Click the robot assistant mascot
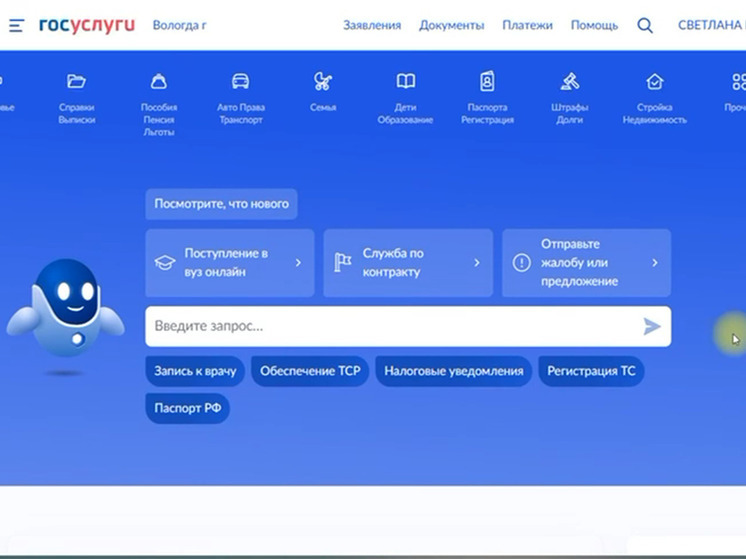 pos(66,308)
